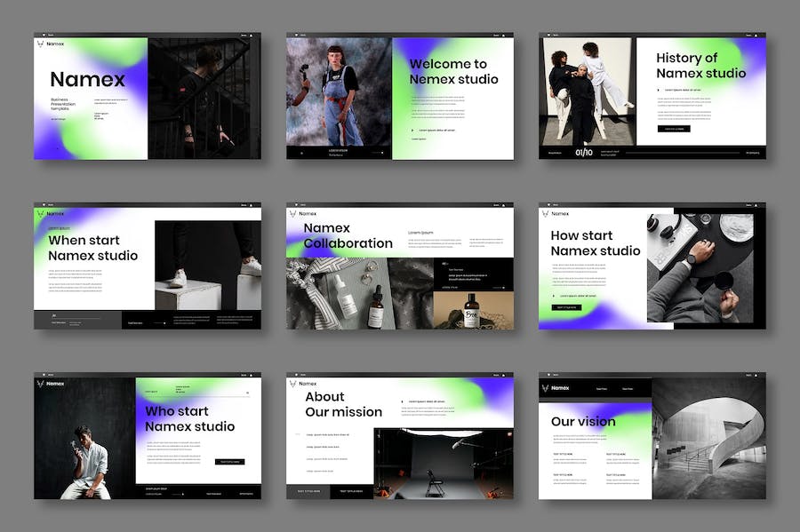
Task: Open the woman in overalls photo
Action: pos(339,91)
